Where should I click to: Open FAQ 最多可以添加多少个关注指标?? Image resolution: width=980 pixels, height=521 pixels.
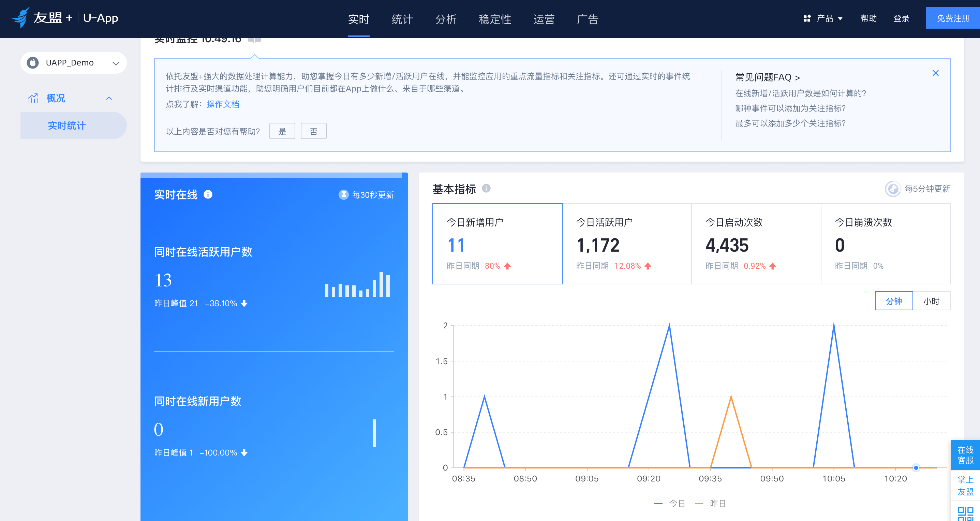pyautogui.click(x=790, y=123)
